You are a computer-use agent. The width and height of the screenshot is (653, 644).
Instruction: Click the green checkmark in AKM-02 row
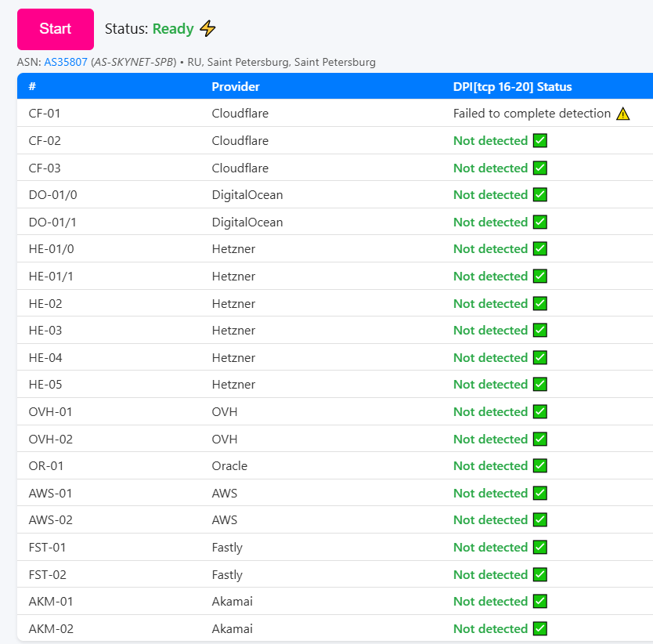[x=540, y=628]
